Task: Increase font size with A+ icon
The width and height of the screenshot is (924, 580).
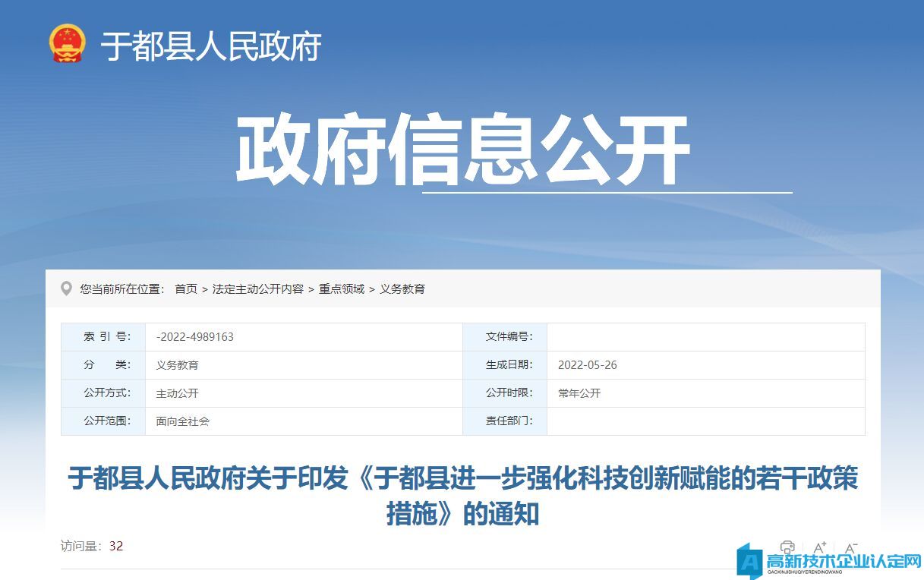Action: click(x=819, y=547)
